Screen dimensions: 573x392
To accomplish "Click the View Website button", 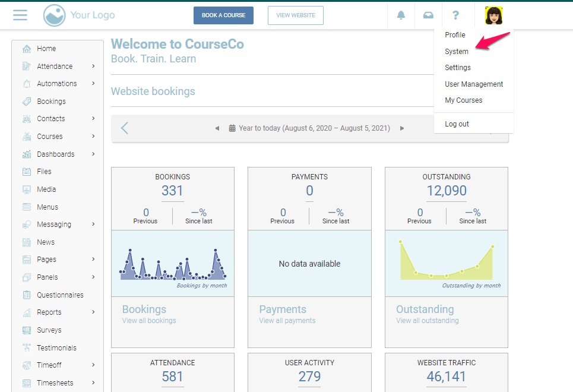I will click(295, 15).
